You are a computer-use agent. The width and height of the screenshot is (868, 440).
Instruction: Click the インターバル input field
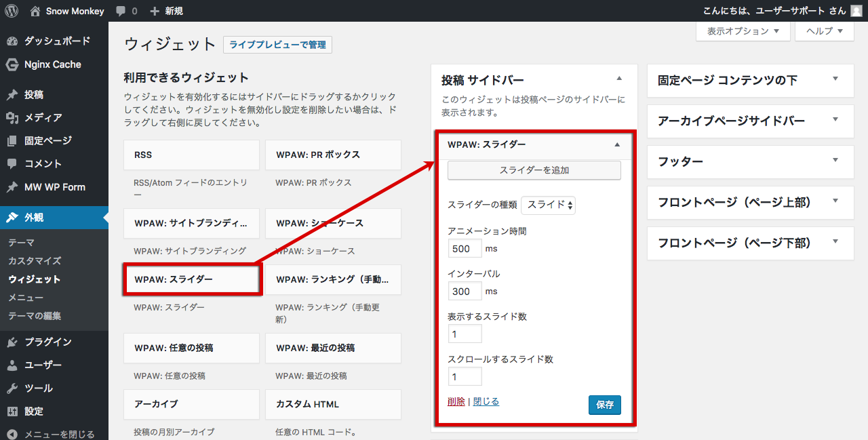[x=465, y=292]
